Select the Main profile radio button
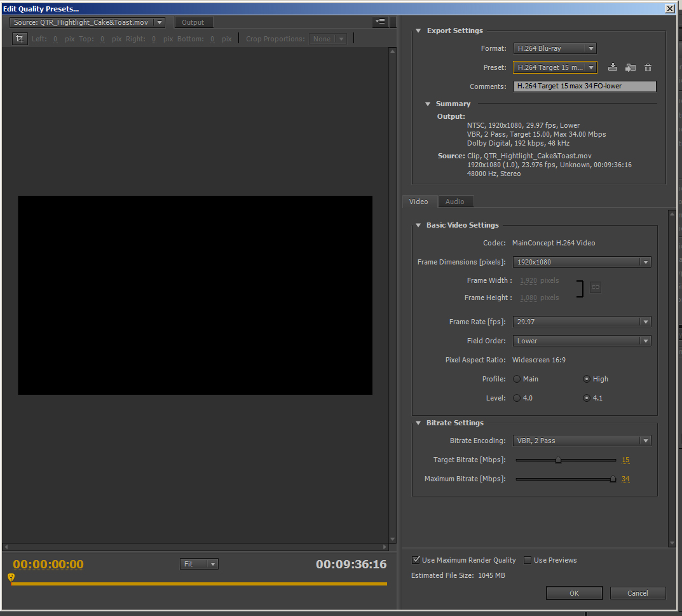The width and height of the screenshot is (682, 616). pyautogui.click(x=517, y=379)
